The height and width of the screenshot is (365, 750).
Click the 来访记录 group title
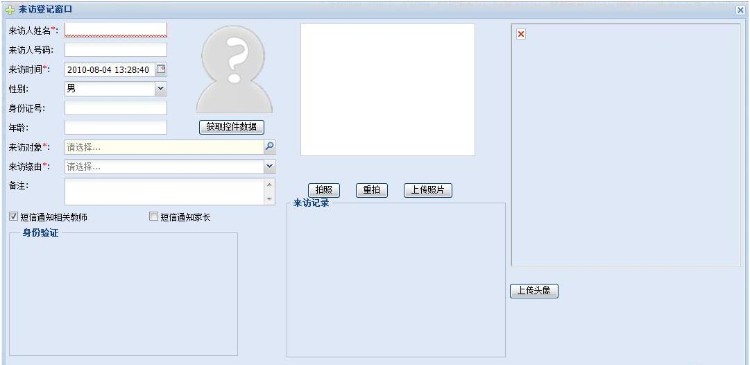click(x=311, y=203)
